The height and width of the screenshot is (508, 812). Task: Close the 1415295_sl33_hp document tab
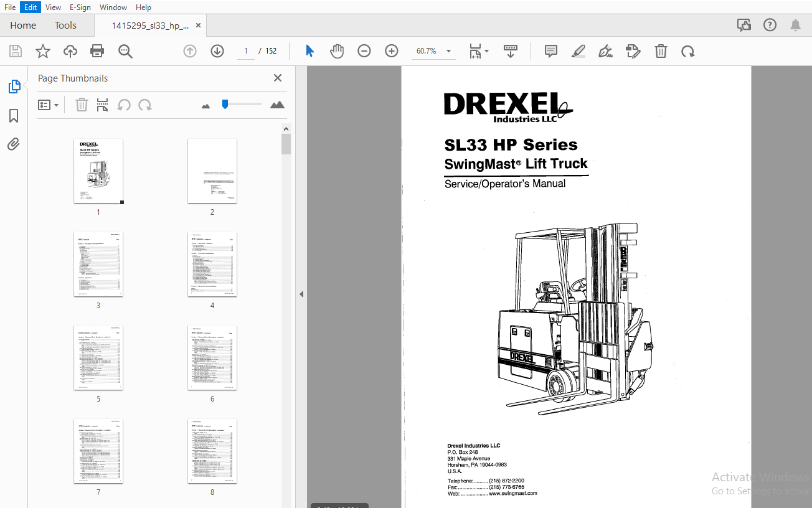(198, 26)
